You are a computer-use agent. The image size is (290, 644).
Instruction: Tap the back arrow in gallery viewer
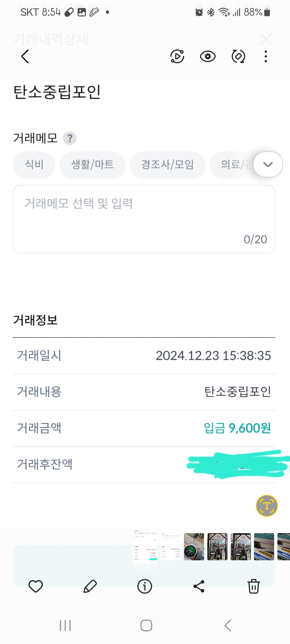click(x=25, y=56)
